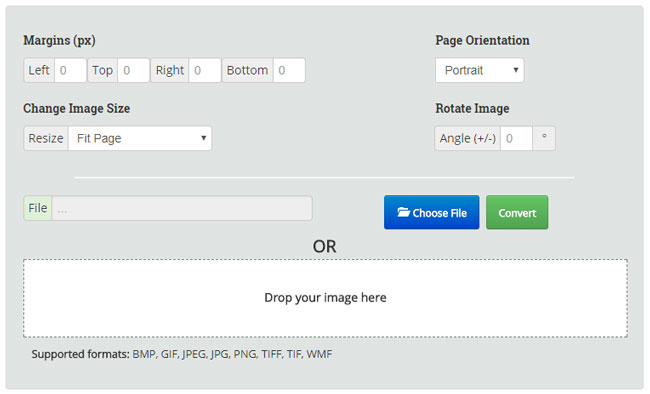The width and height of the screenshot is (650, 394).
Task: Click the Bottom margin label
Action: pyautogui.click(x=247, y=70)
